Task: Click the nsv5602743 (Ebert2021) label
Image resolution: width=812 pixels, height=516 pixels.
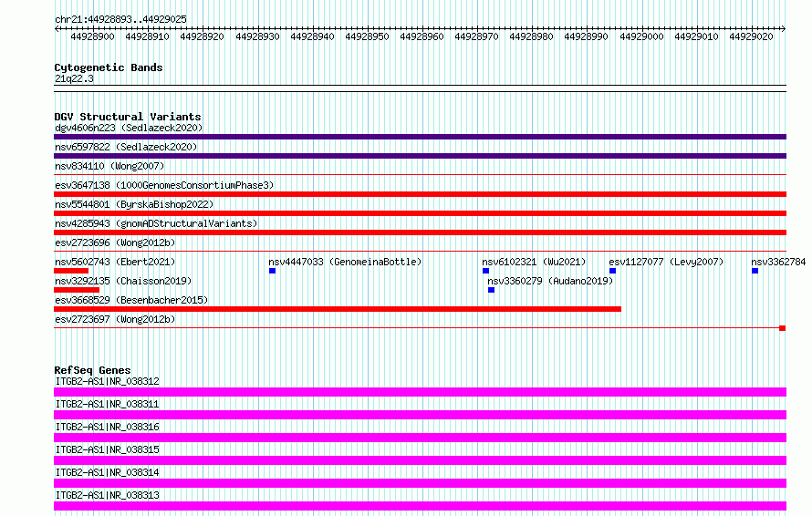Action: (x=115, y=262)
